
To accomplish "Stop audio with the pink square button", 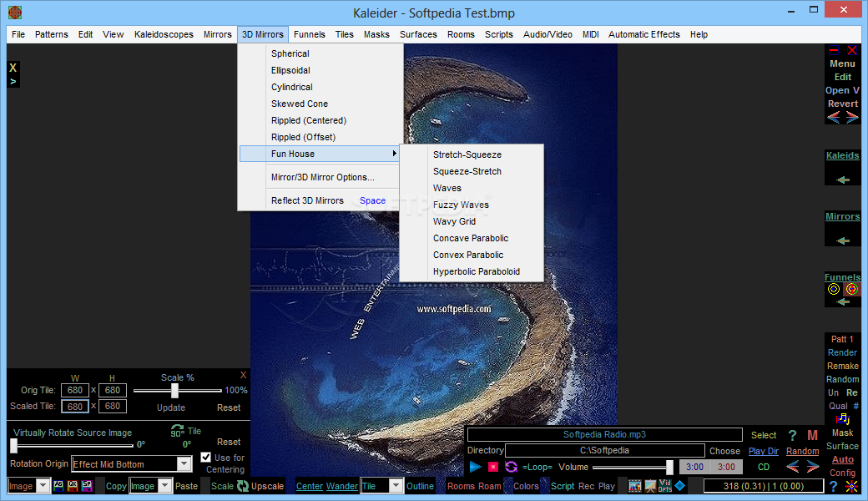I will (x=492, y=467).
